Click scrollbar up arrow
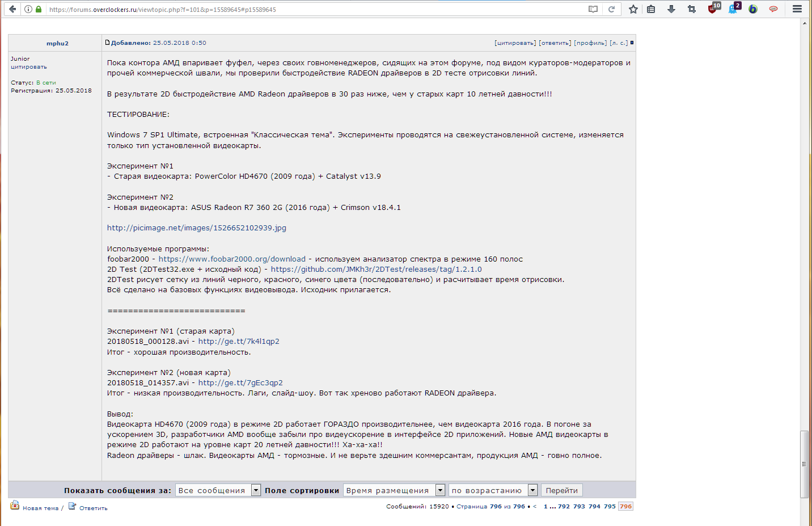 [x=804, y=23]
